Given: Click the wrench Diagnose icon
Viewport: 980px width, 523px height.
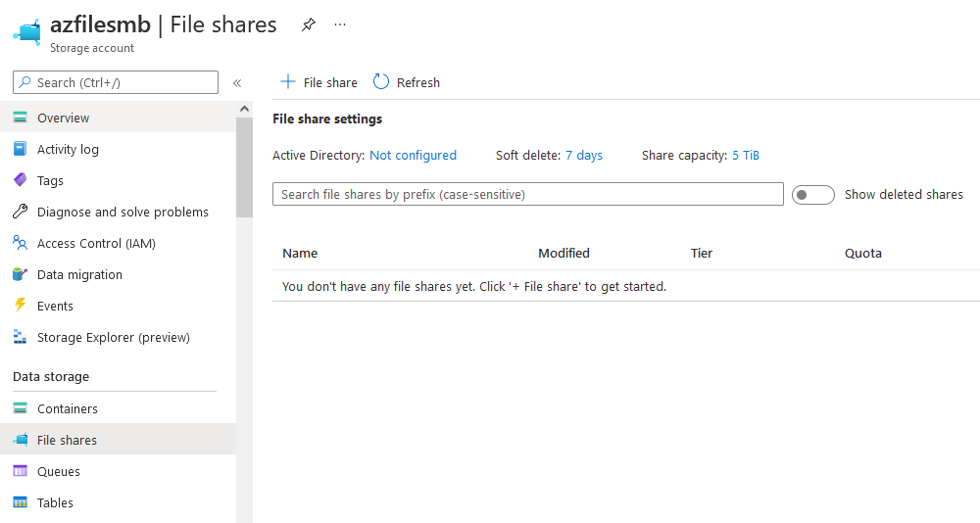Looking at the screenshot, I should [20, 212].
